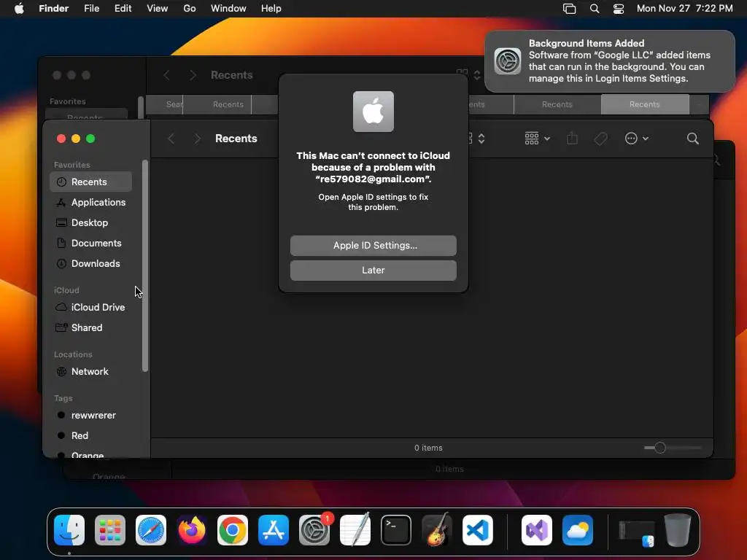Open the Go menu
The height and width of the screenshot is (560, 747).
[x=190, y=9]
